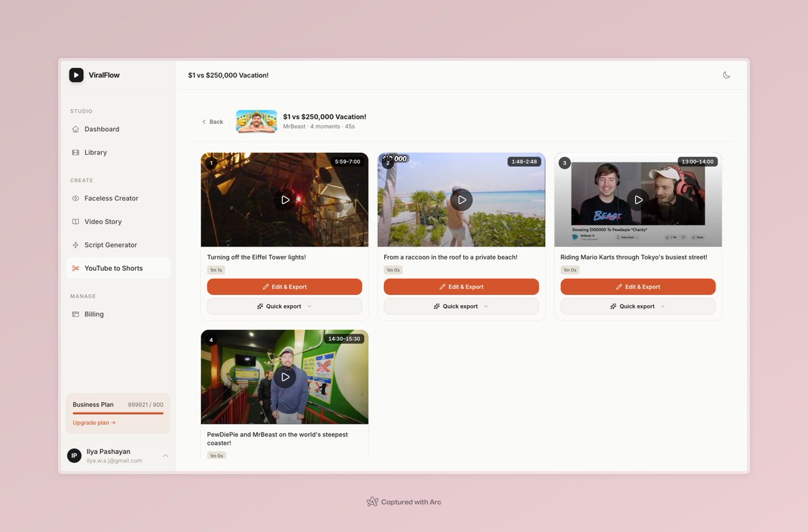
Task: Open Quick export for Mario Karts clip
Action: click(x=638, y=306)
